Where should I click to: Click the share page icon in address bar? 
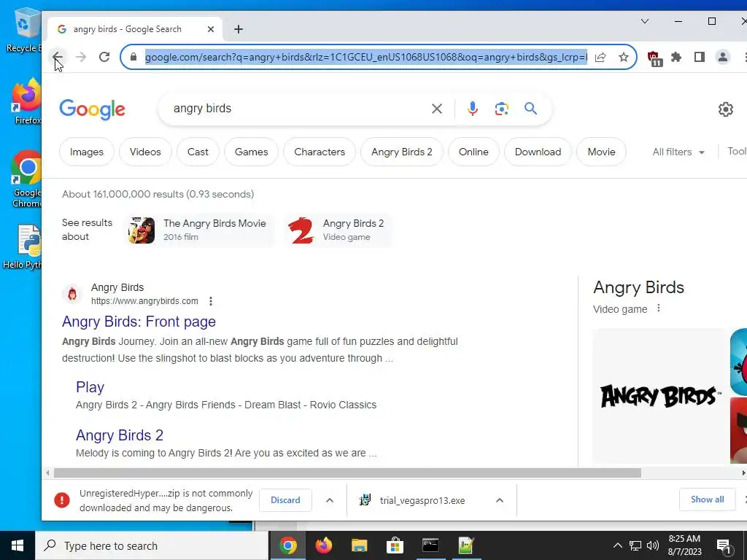[600, 57]
